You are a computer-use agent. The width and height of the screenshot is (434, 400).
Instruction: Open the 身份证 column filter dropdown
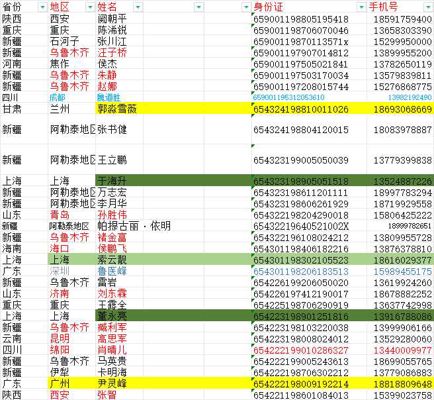click(x=361, y=7)
